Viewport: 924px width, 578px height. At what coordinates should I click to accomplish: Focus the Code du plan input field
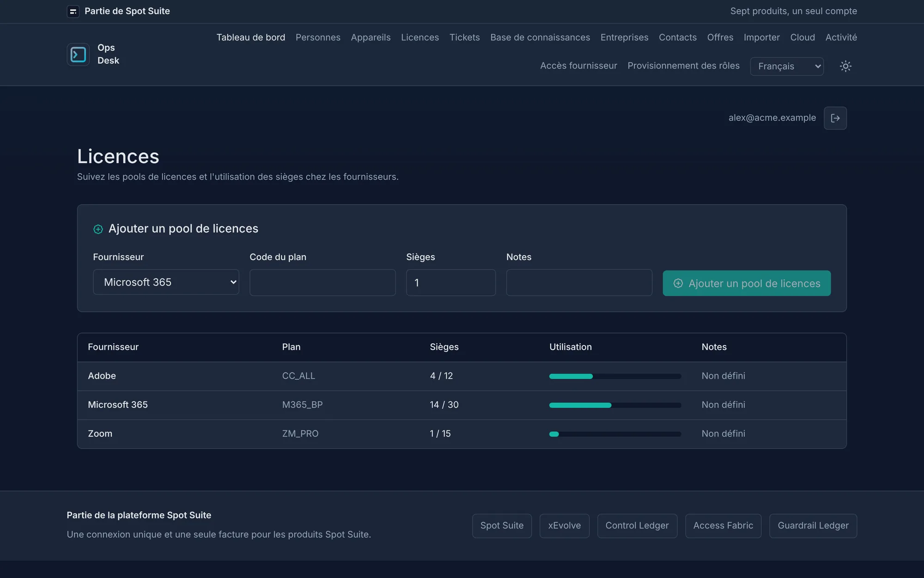(x=322, y=283)
